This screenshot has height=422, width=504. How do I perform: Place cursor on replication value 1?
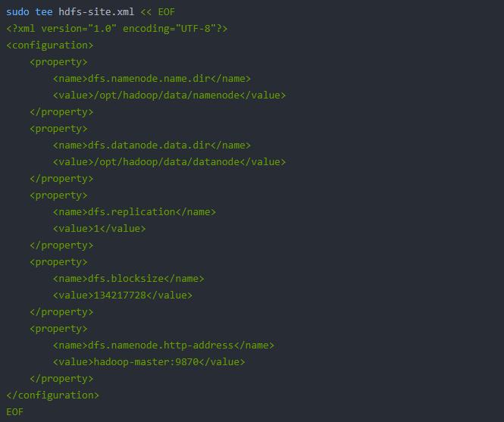click(x=96, y=229)
